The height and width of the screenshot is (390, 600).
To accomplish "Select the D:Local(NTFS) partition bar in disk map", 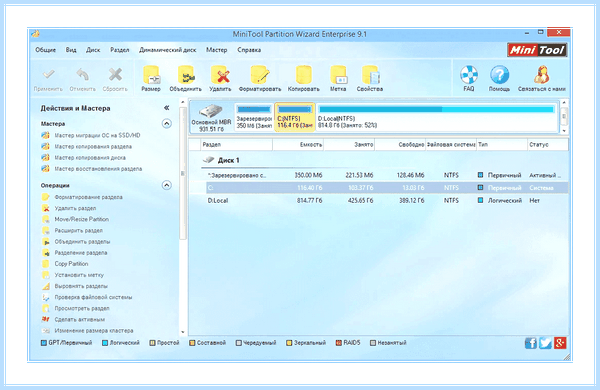I will (437, 117).
